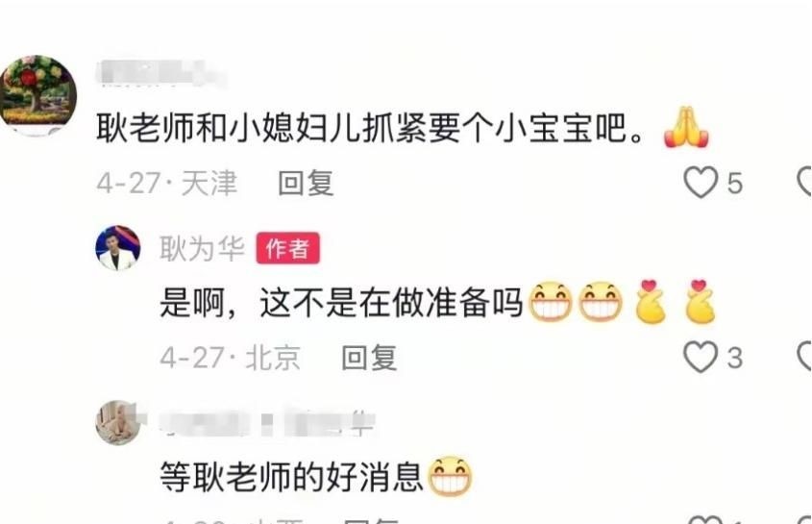Select the comment text 等耿老师的好消息
Viewport: 812px width, 524px height.
pyautogui.click(x=291, y=477)
